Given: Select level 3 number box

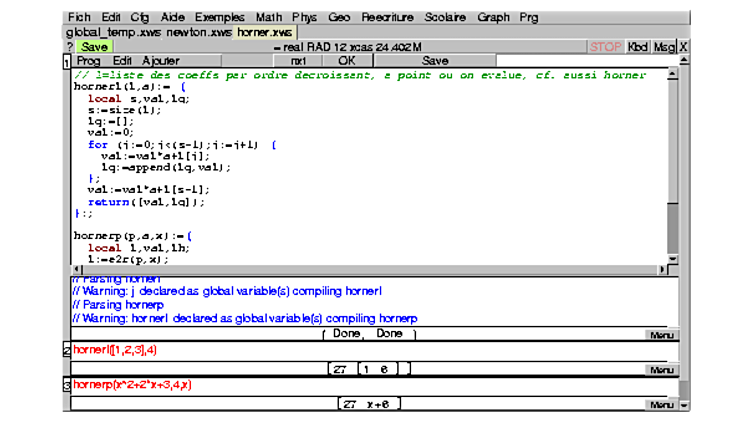Looking at the screenshot, I should [x=67, y=386].
